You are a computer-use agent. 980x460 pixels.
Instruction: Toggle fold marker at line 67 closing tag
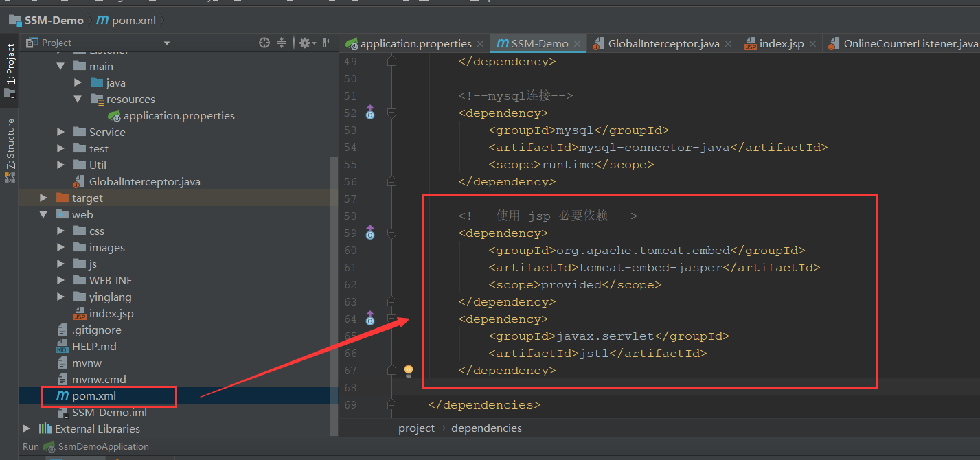(x=391, y=370)
